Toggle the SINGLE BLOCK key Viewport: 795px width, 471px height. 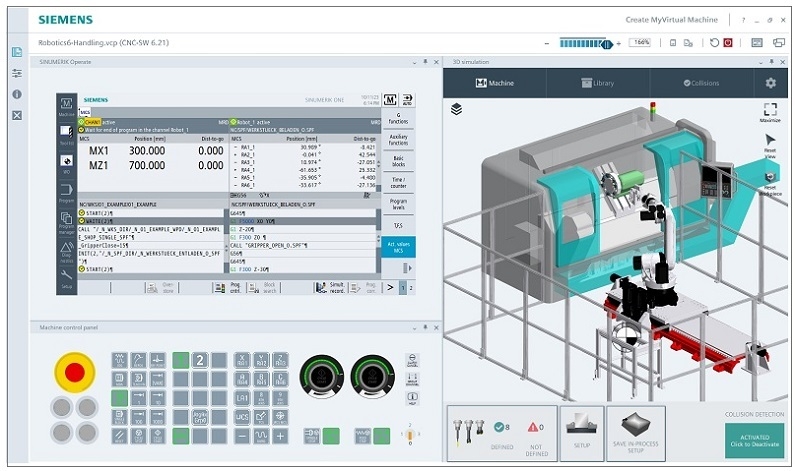point(120,417)
